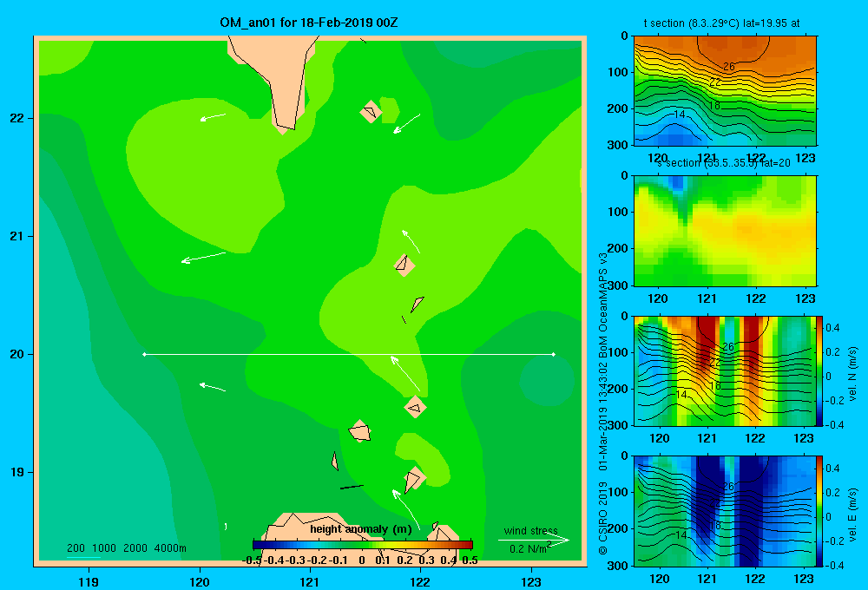
Task: Click the wind arrow pointing northwest near 19.8N 121.85E
Action: pos(405,374)
